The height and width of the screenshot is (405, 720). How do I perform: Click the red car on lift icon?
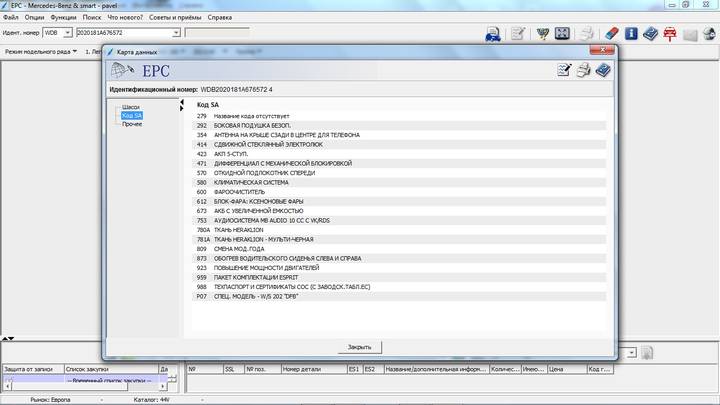(670, 34)
